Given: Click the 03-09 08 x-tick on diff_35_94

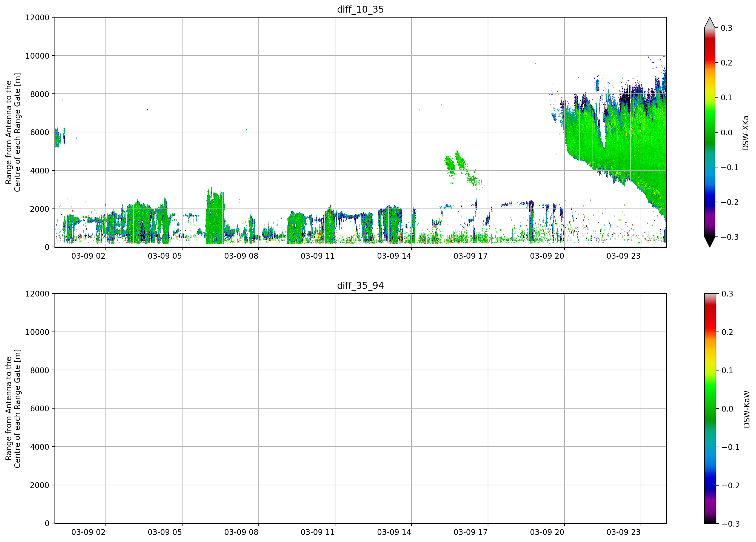Looking at the screenshot, I should pyautogui.click(x=241, y=532).
